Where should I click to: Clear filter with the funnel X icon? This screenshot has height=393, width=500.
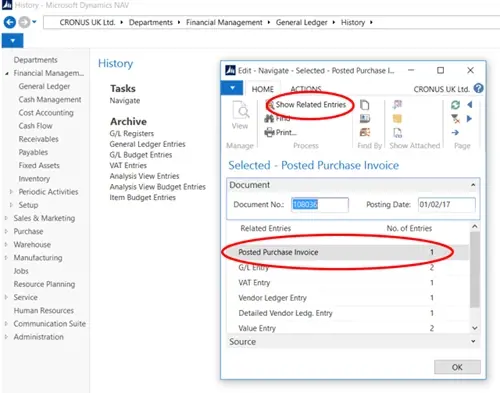tap(455, 119)
